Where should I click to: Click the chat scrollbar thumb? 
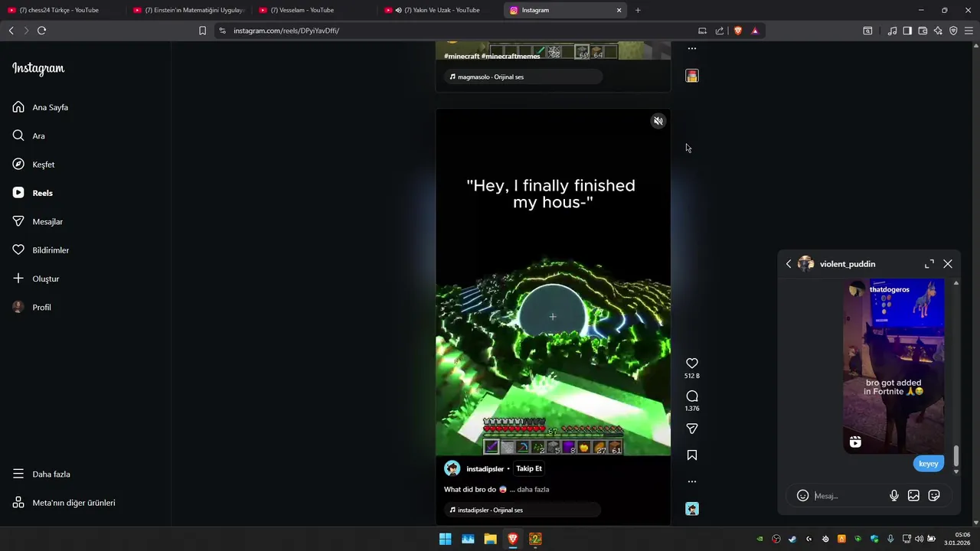click(955, 457)
